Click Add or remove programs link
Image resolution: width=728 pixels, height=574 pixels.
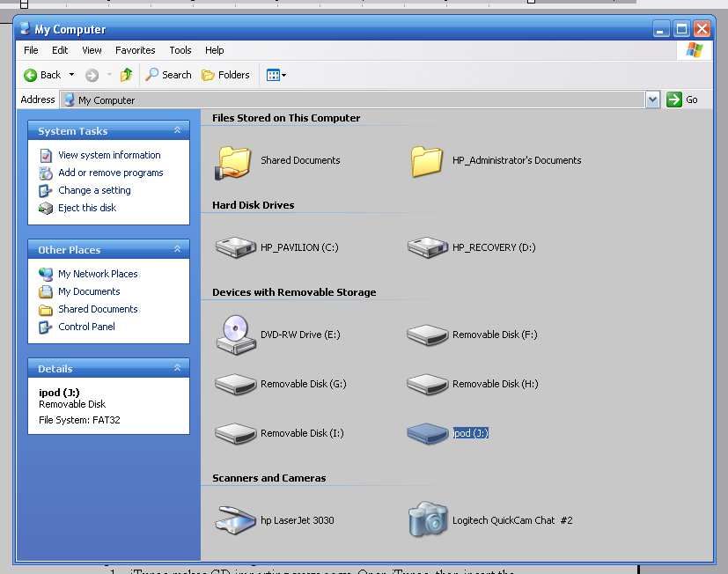tap(111, 173)
